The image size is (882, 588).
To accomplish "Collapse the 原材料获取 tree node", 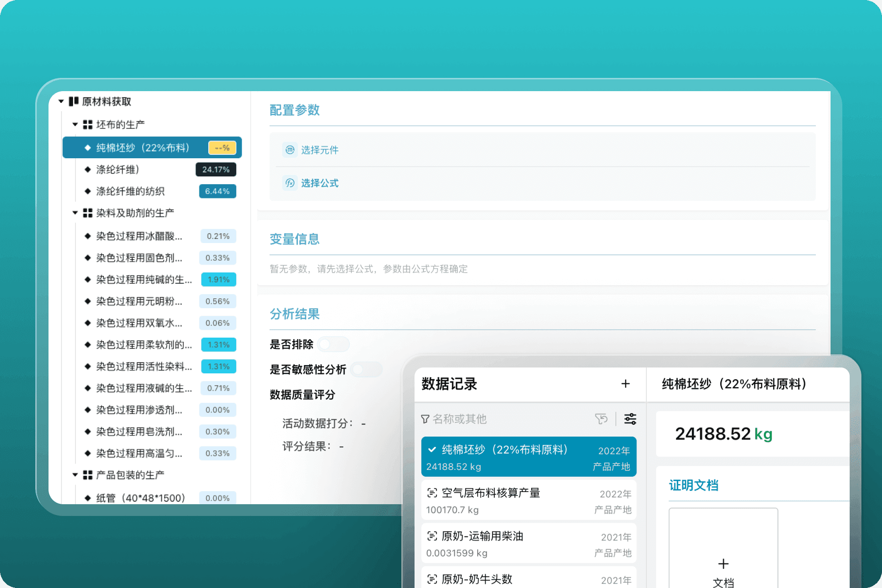I will (61, 101).
